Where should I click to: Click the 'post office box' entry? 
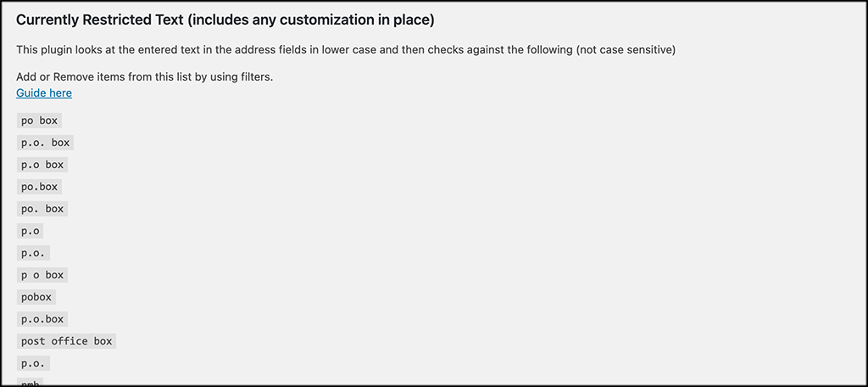66,341
